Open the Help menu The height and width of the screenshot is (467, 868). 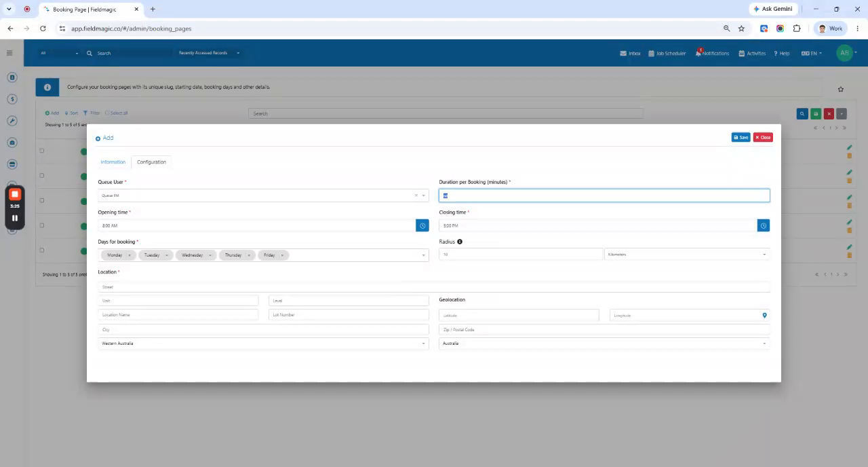[x=782, y=53]
